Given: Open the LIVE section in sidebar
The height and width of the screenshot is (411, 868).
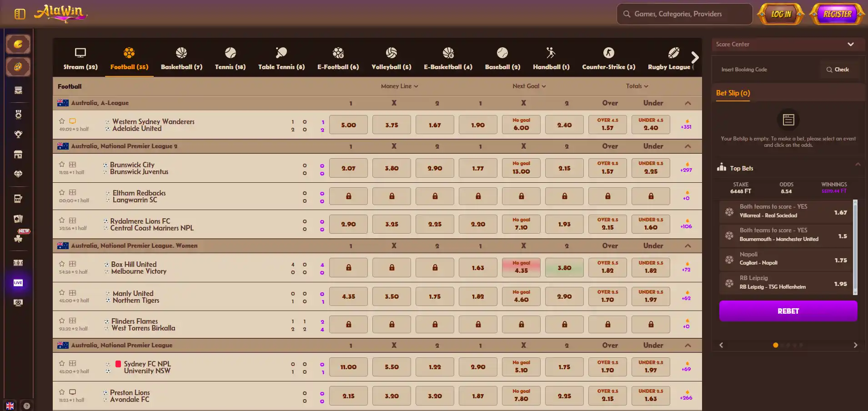Looking at the screenshot, I should tap(18, 283).
